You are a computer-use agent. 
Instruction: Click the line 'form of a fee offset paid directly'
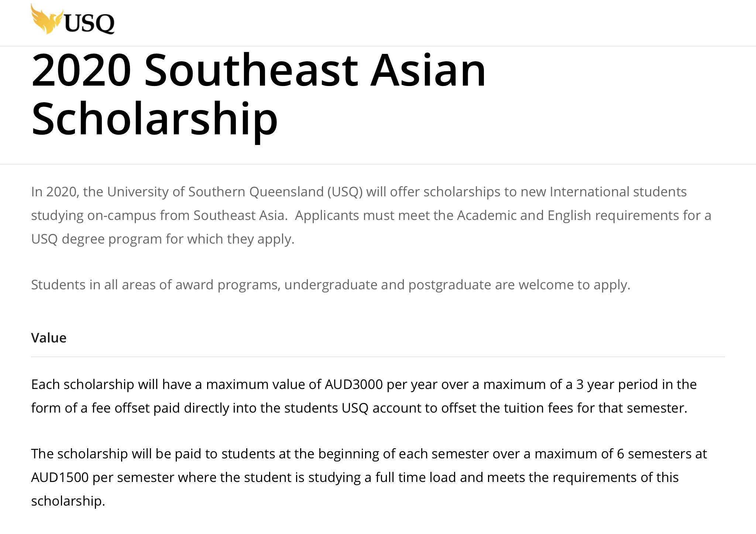[359, 408]
